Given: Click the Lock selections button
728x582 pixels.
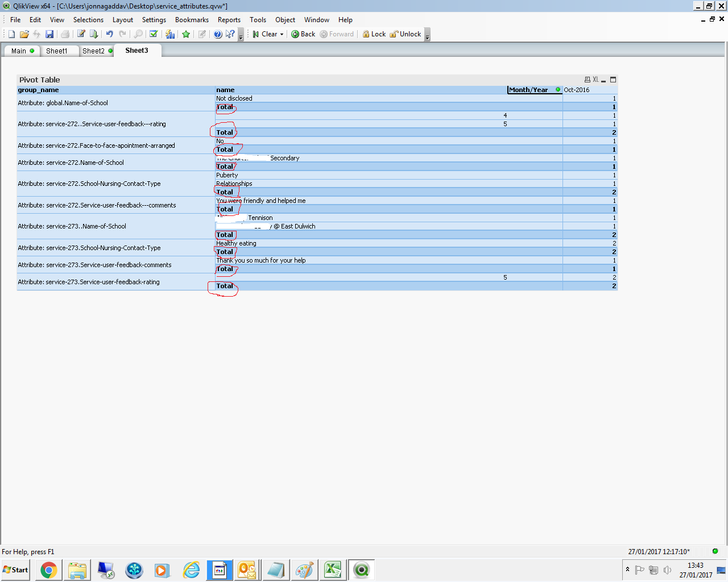Looking at the screenshot, I should point(374,34).
